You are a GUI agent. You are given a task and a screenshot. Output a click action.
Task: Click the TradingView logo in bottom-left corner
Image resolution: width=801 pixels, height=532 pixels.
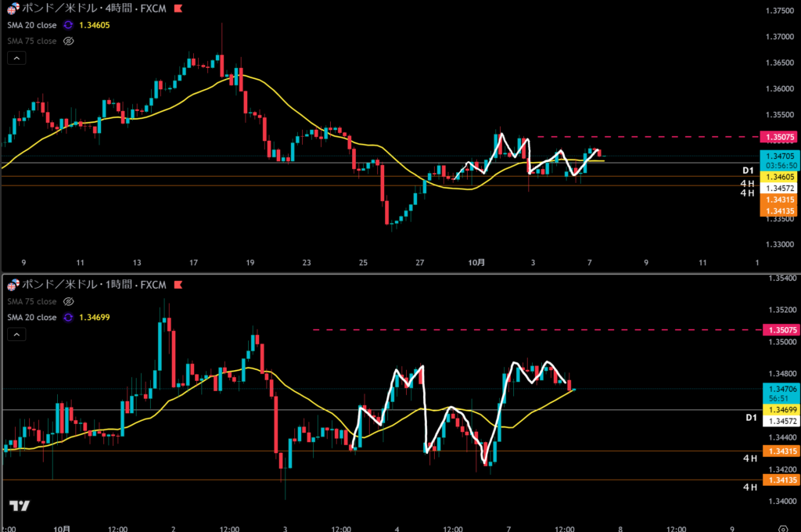20,506
